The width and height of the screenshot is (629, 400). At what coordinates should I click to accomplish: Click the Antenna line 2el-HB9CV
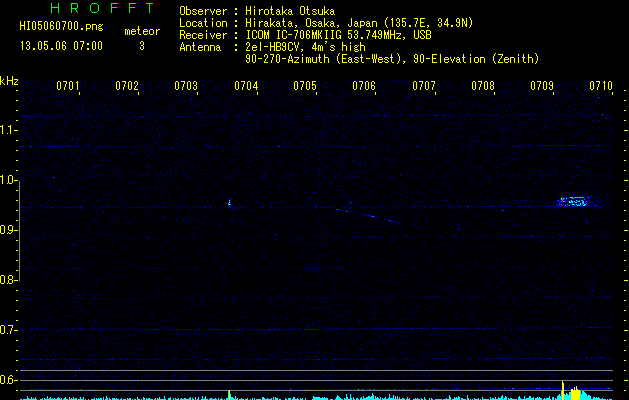pos(272,47)
